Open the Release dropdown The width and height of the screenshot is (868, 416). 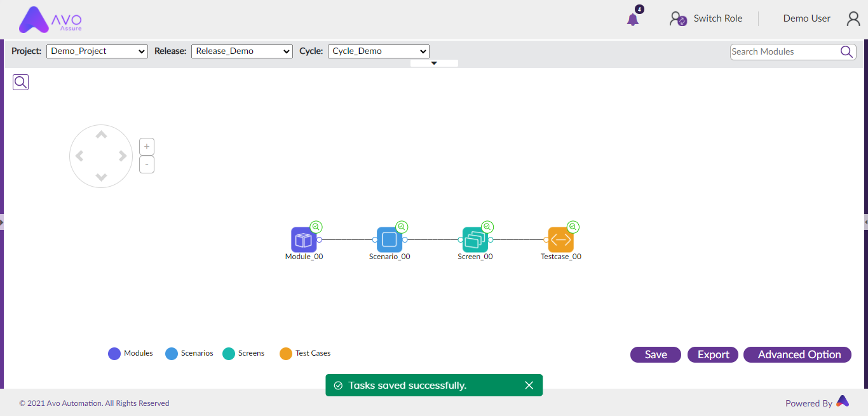[x=242, y=51]
